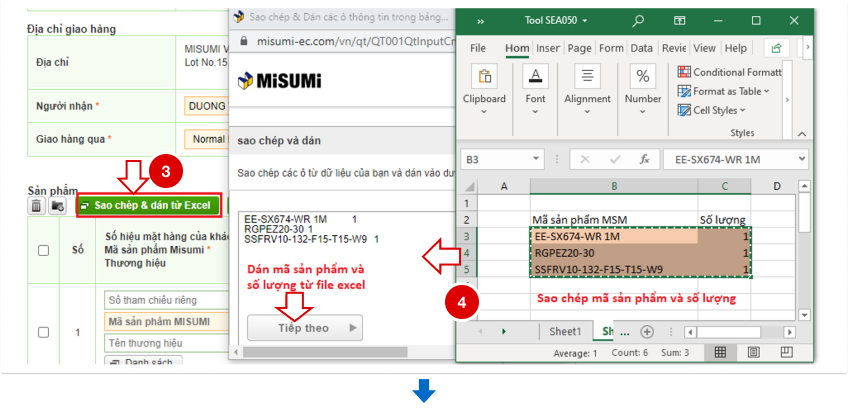Viewport: 848px width, 410px height.
Task: Click the Insert Function fx icon
Action: tap(645, 159)
